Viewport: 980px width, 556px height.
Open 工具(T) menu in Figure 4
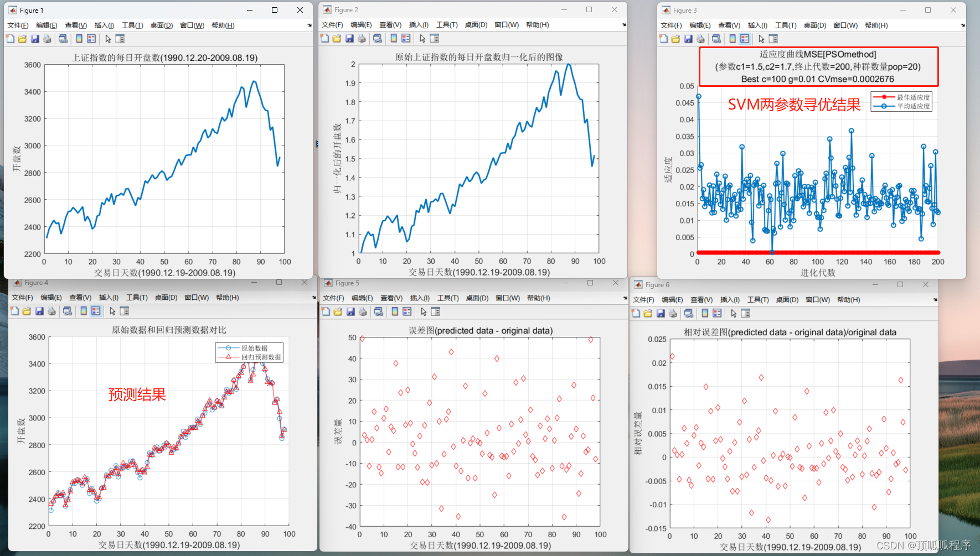(137, 298)
